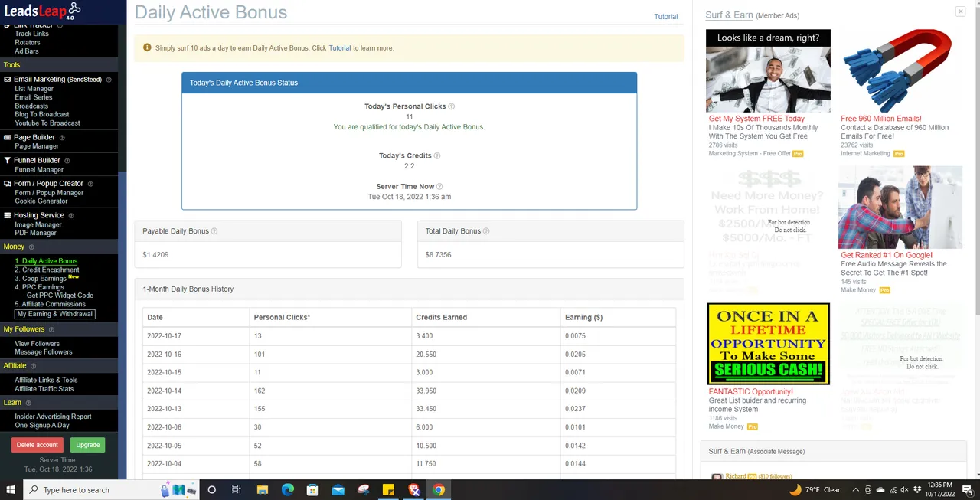Open 'Free 960 Million Emails!' ad link
The height and width of the screenshot is (500, 980).
click(881, 119)
